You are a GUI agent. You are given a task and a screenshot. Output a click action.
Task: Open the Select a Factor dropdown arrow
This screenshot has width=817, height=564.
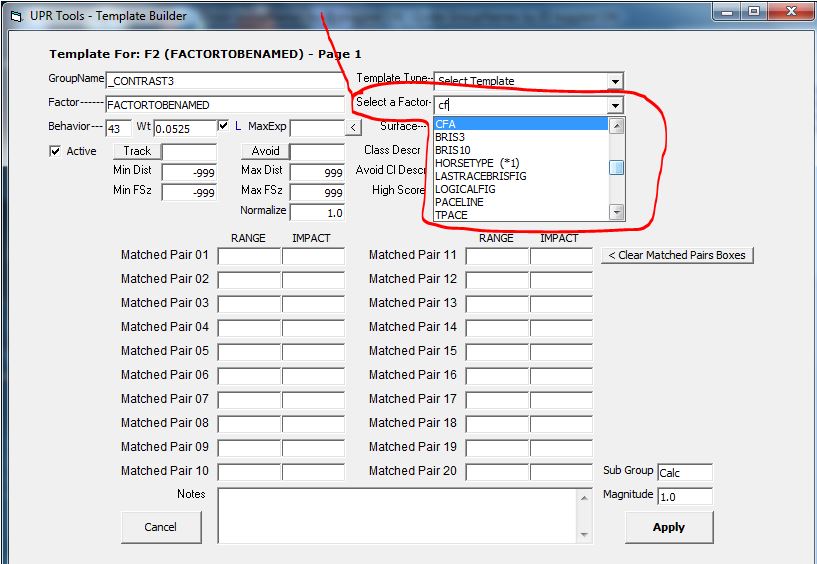615,105
